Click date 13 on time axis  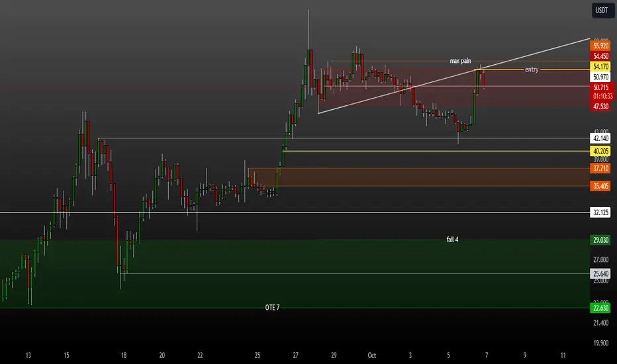(28, 355)
